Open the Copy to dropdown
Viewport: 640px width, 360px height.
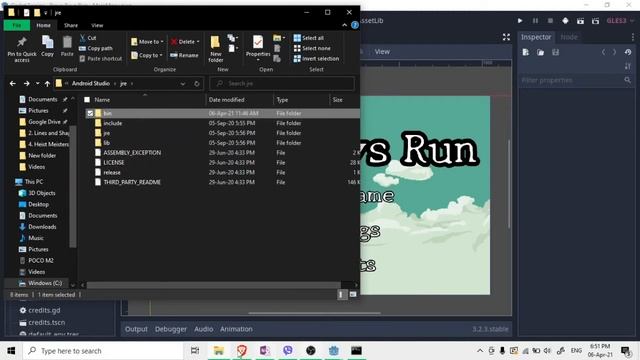click(147, 55)
